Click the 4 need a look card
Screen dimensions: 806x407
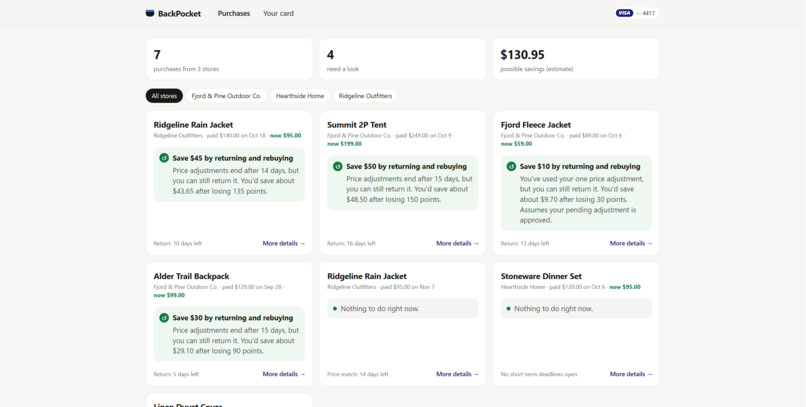402,59
